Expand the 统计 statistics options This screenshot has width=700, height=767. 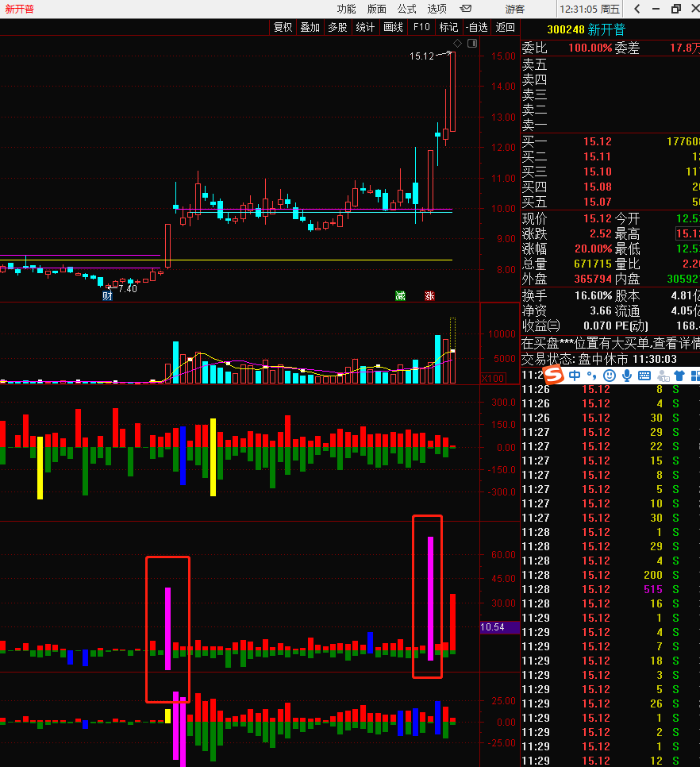tap(365, 27)
